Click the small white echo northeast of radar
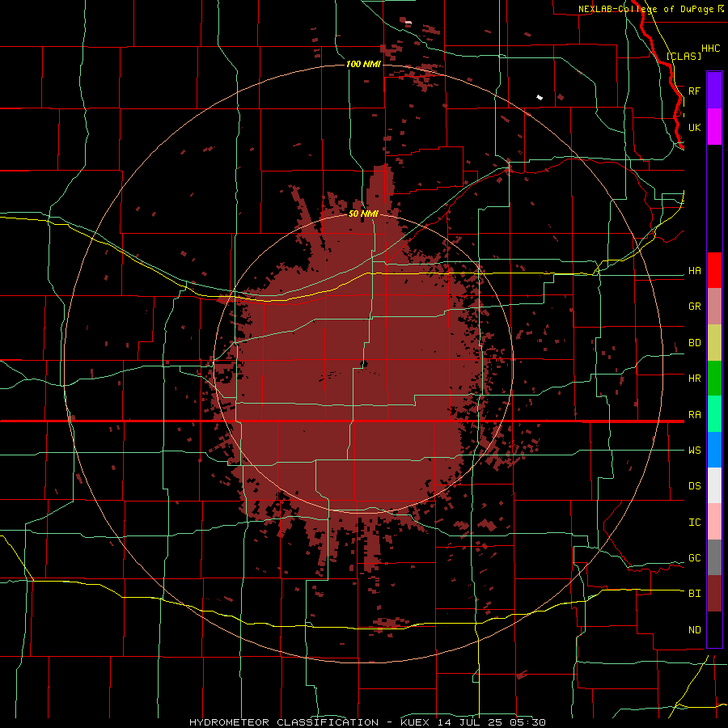This screenshot has height=728, width=728. tap(540, 97)
